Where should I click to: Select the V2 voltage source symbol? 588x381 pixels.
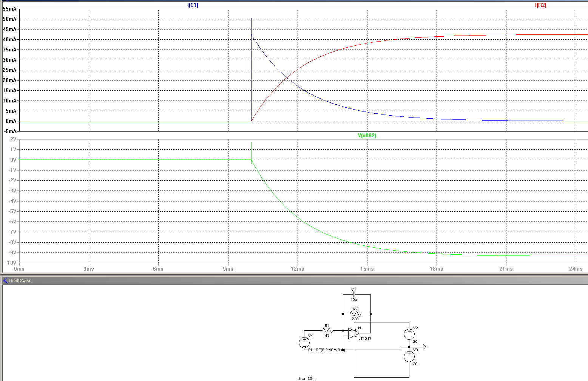[x=409, y=334]
